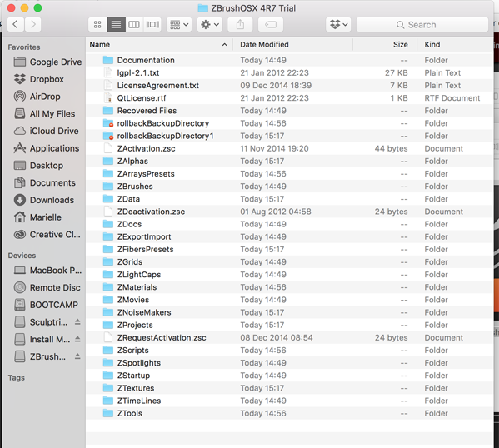Eject the Sculptris disk in sidebar
Viewport: 499px width, 448px height.
click(77, 322)
